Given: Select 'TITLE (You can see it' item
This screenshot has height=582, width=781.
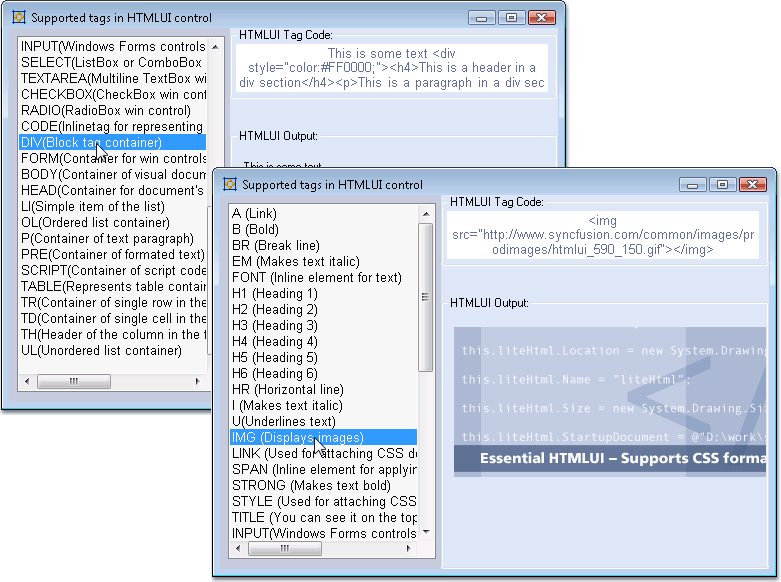Looking at the screenshot, I should click(324, 517).
